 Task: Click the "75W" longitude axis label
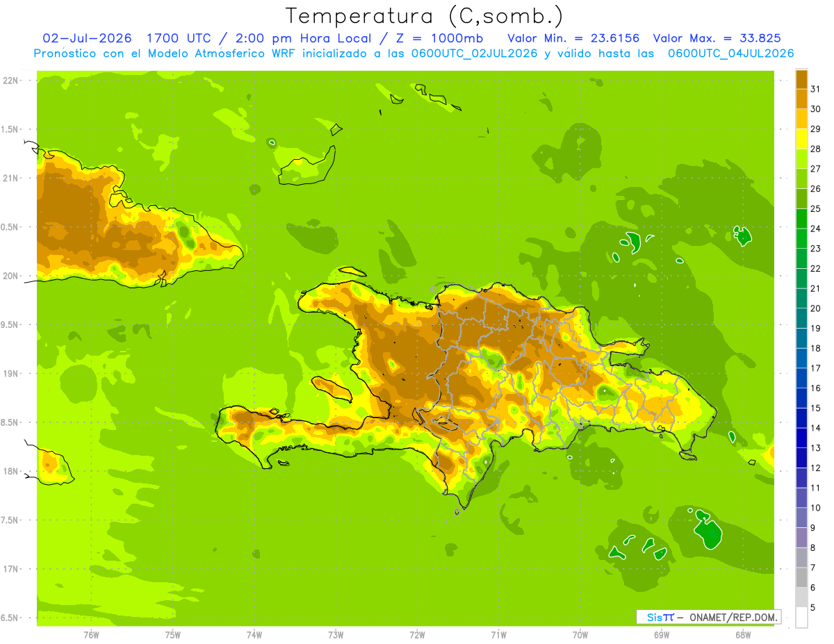pyautogui.click(x=173, y=634)
